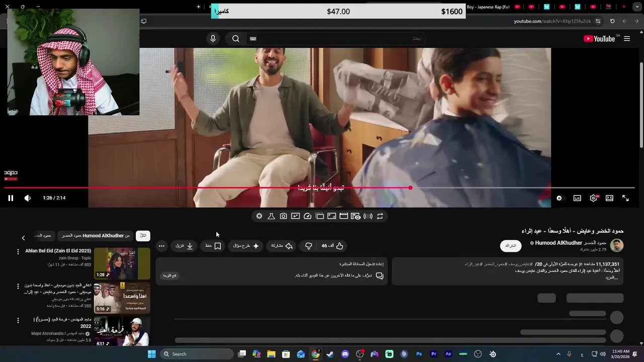Open the player settings gear
This screenshot has width=644, height=362.
(594, 198)
